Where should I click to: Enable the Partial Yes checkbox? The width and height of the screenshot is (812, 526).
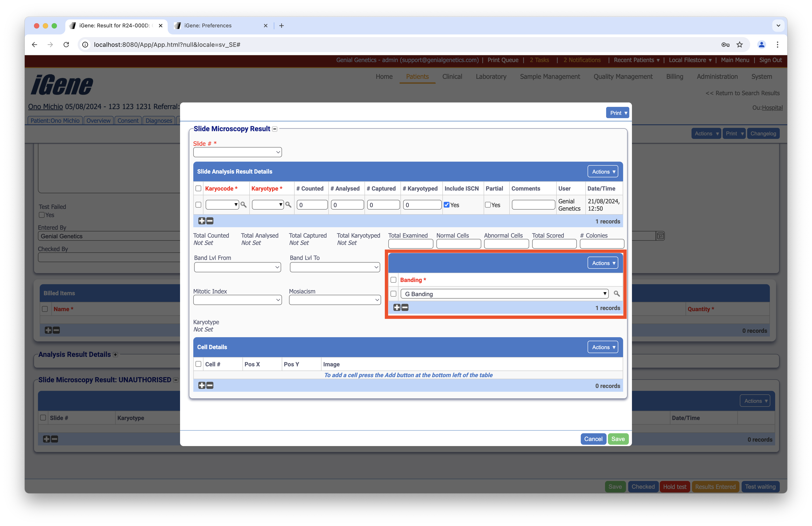point(488,205)
